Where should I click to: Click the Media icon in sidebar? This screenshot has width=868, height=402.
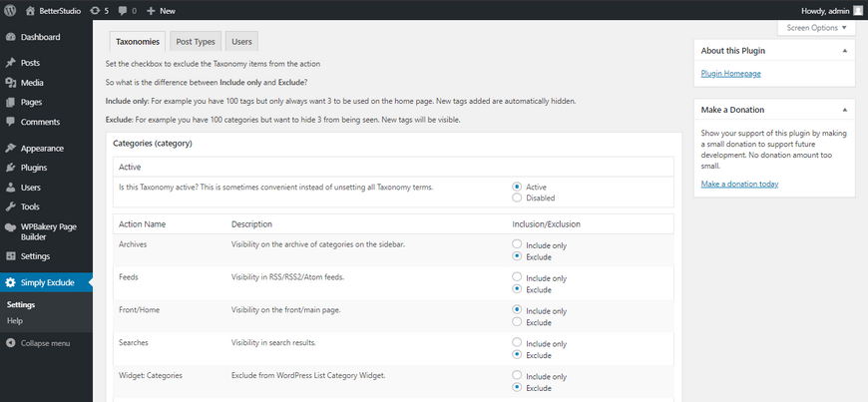10,83
